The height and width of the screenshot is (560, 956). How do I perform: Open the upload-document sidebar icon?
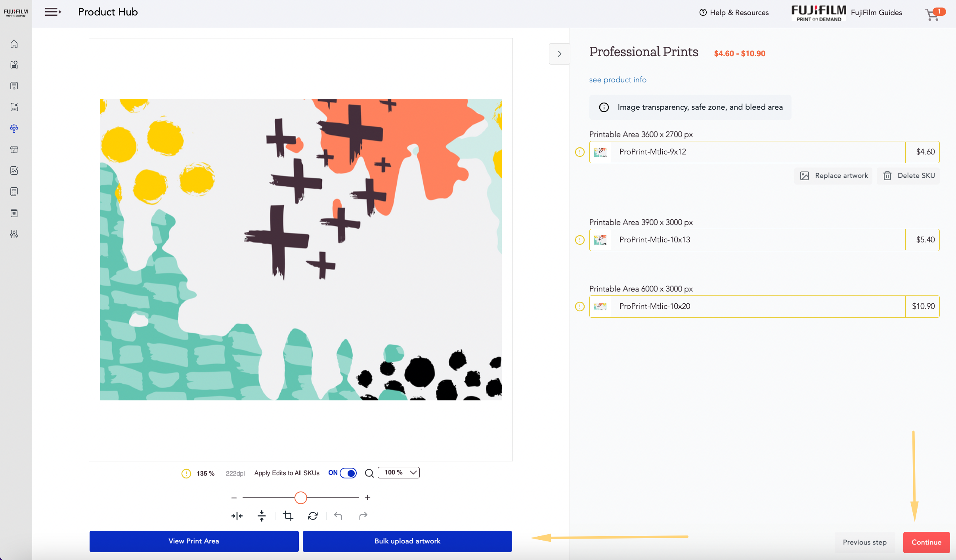coord(14,86)
